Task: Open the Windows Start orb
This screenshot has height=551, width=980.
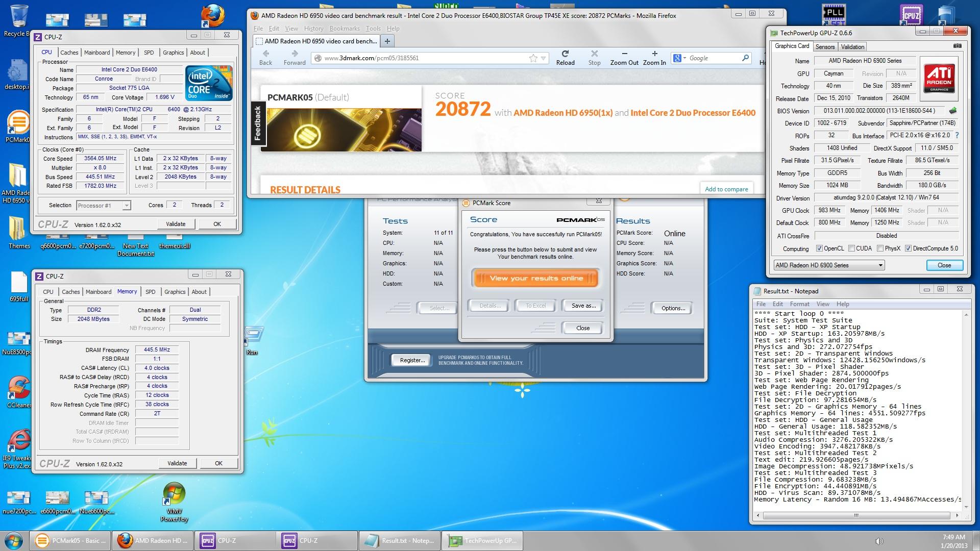Action: (13, 541)
